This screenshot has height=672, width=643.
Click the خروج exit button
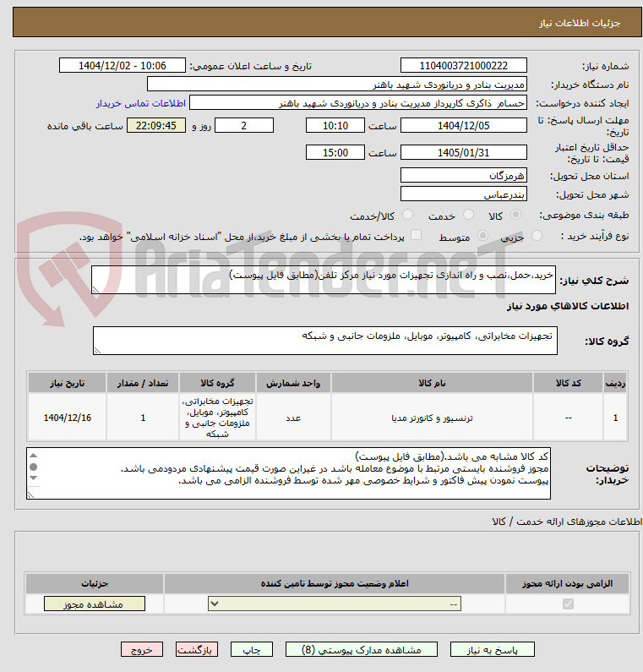click(x=142, y=650)
